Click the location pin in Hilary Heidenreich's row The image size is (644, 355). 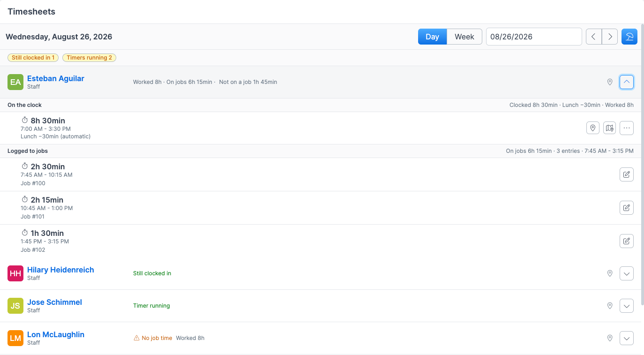click(610, 273)
